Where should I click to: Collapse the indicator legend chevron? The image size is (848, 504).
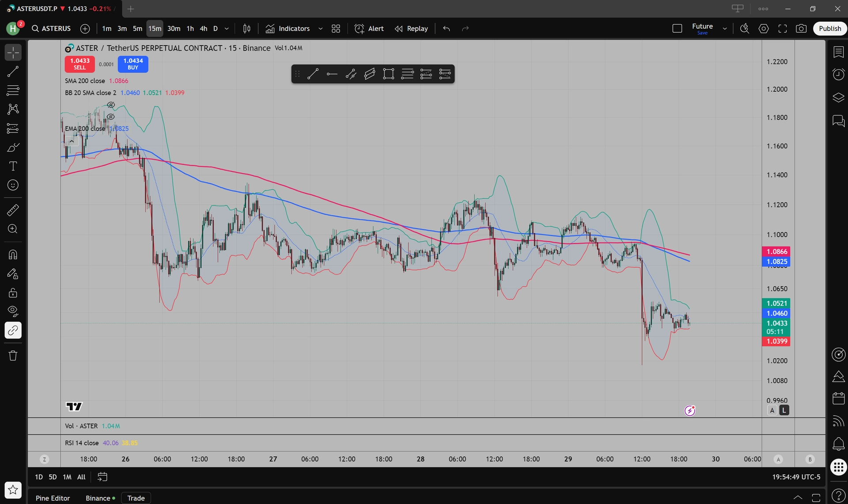[x=72, y=141]
